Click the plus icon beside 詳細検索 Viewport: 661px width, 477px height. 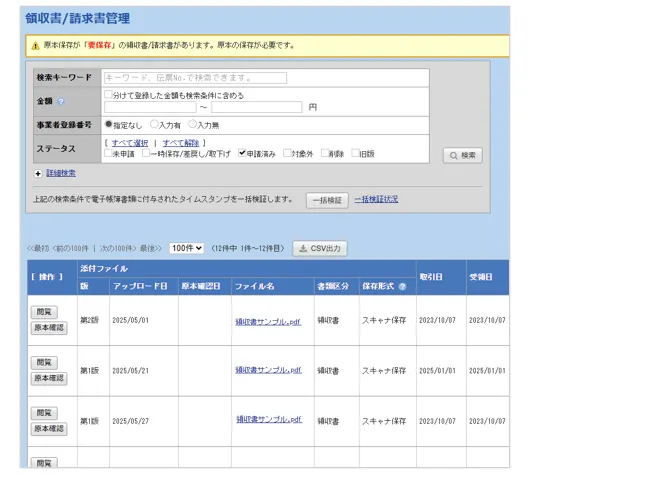pos(38,173)
